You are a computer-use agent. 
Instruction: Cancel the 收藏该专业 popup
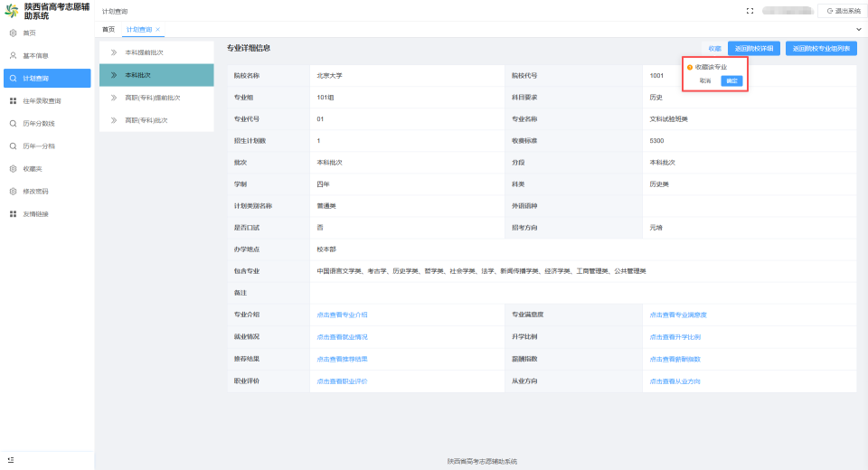coord(704,80)
